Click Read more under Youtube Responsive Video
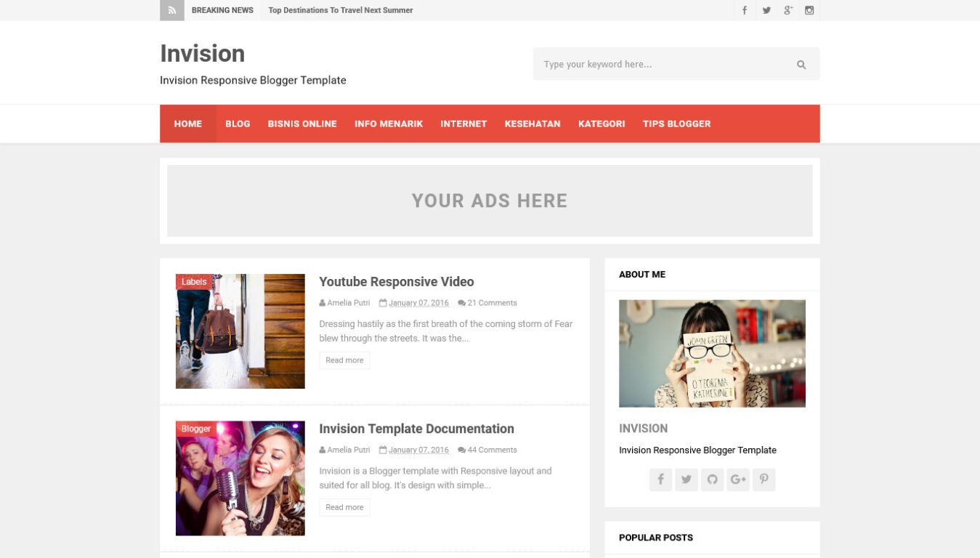This screenshot has height=558, width=980. point(344,360)
